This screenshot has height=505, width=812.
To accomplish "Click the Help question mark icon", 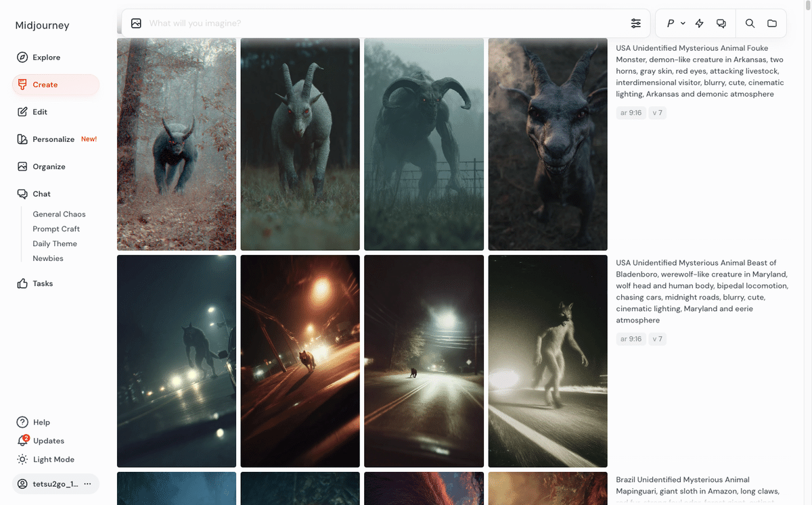I will [22, 422].
